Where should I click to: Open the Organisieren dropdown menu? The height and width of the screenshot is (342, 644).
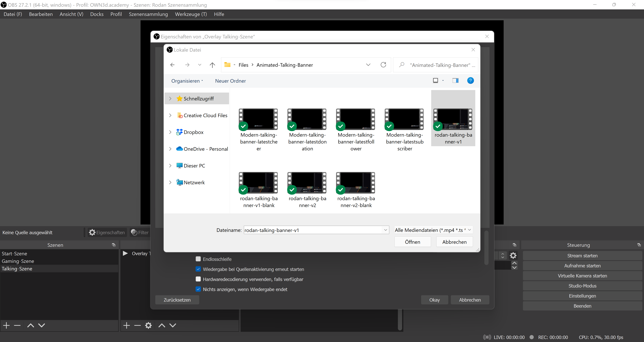pyautogui.click(x=187, y=81)
